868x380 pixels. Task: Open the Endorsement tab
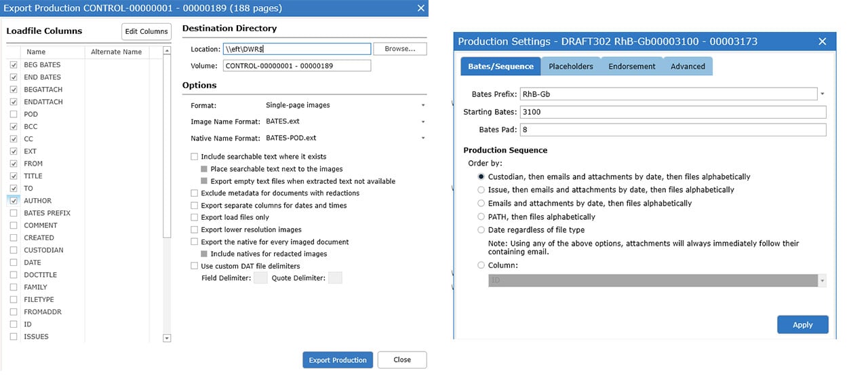[631, 66]
